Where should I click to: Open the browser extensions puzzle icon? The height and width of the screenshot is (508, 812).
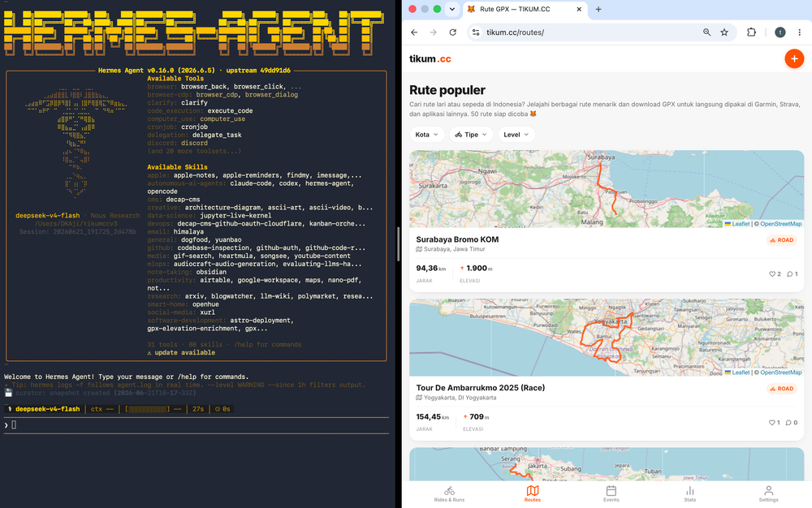tap(751, 32)
